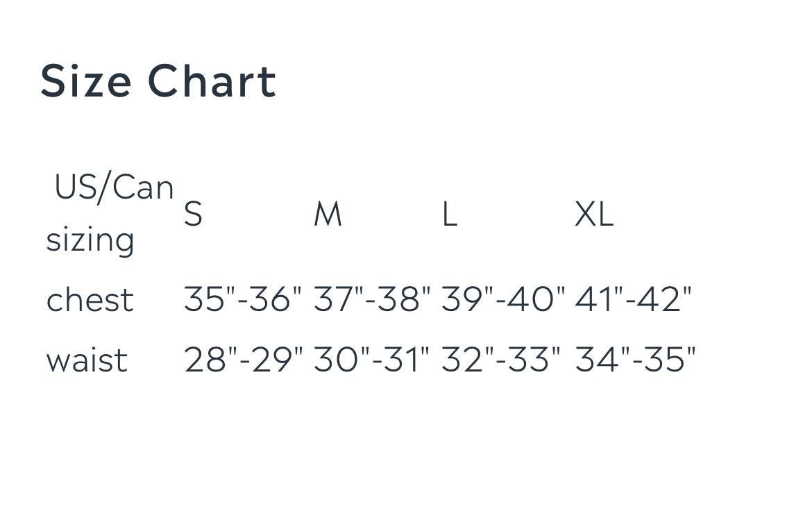The image size is (812, 518).
Task: Click the chest row label
Action: pyautogui.click(x=90, y=300)
